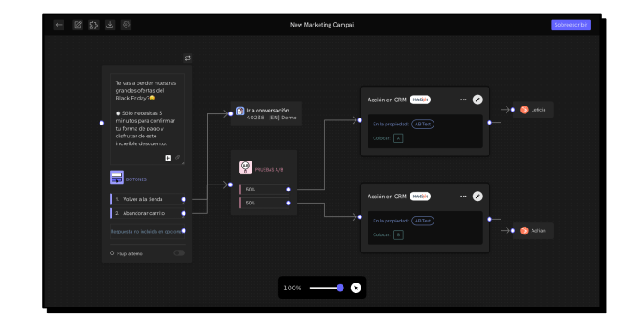Click the download icon in toolbar
Image resolution: width=644 pixels, height=322 pixels.
[x=110, y=25]
